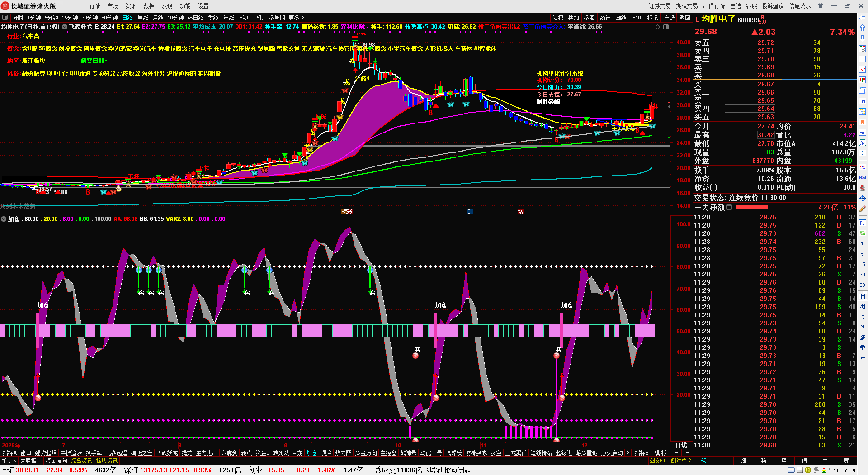868x475 pixels.
Task: Click the 主力净额 detail list icon
Action: tap(729, 207)
